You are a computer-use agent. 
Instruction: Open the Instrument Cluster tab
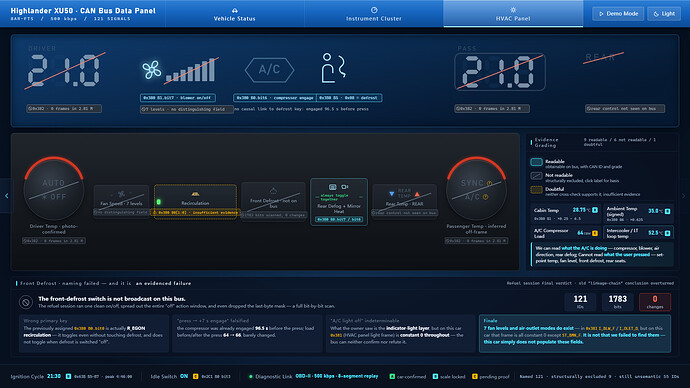[x=374, y=14]
